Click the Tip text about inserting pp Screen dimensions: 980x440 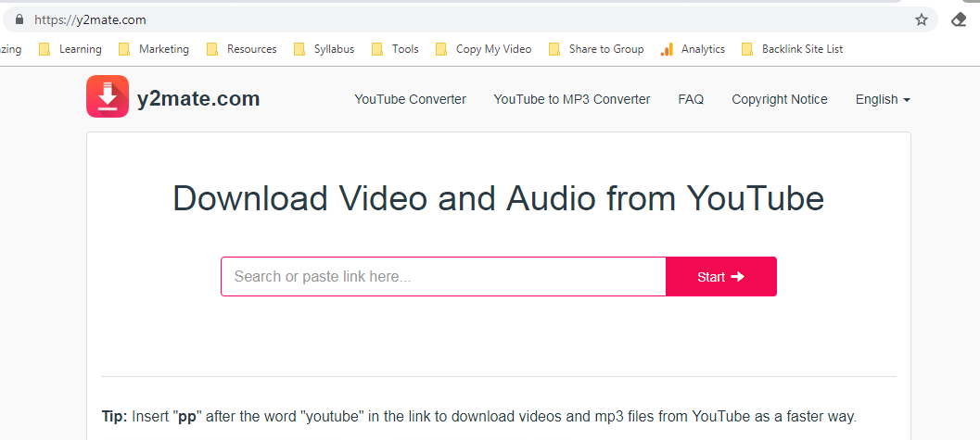pyautogui.click(x=478, y=416)
